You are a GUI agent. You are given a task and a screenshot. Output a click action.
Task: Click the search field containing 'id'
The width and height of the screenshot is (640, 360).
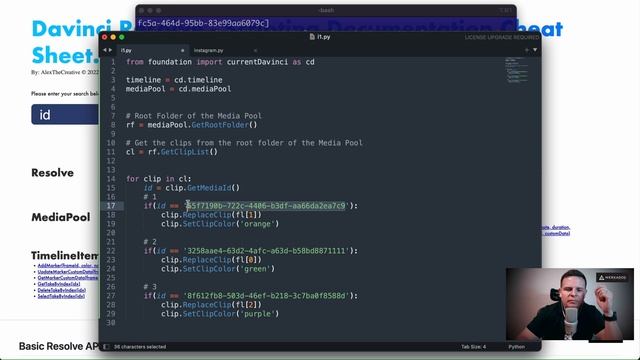[65, 114]
